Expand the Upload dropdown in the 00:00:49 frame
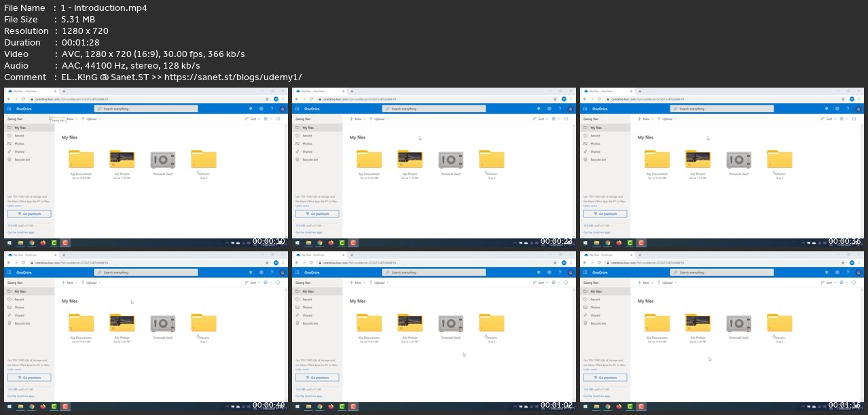This screenshot has height=415, width=868. 92,283
